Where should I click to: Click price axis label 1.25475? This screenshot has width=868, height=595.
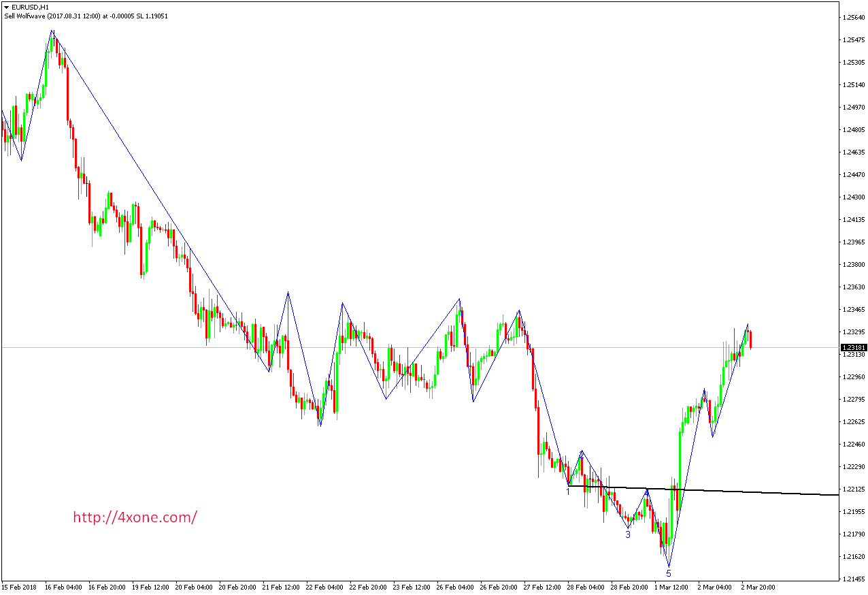pos(854,39)
